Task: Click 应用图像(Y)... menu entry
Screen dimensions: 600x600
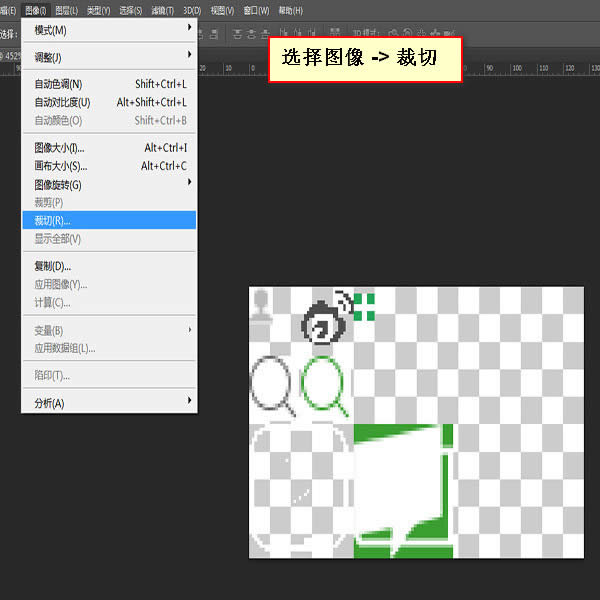Action: (x=109, y=284)
